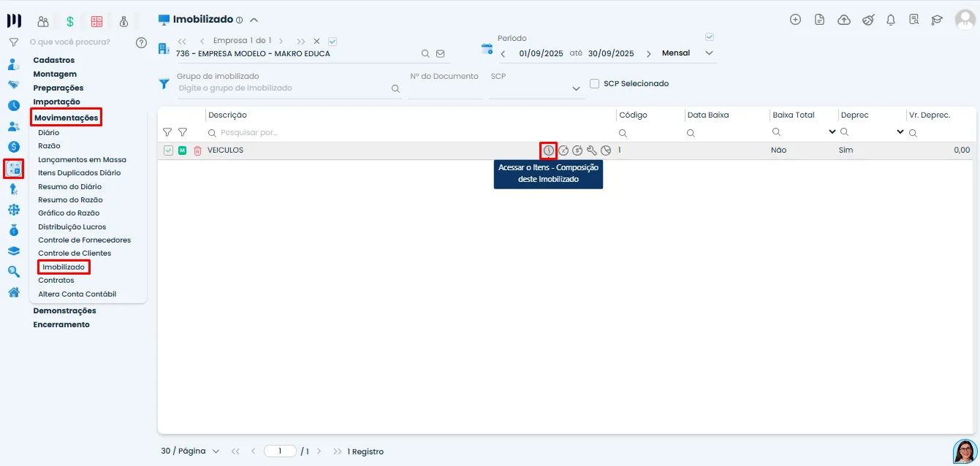
Task: Check the SCP Selecionado checkbox
Action: pyautogui.click(x=594, y=83)
